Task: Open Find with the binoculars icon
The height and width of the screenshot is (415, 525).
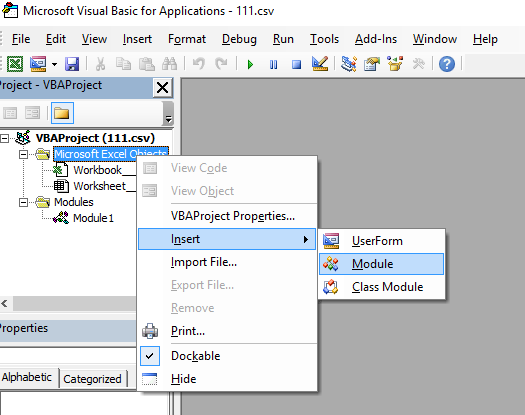Action: [169, 64]
